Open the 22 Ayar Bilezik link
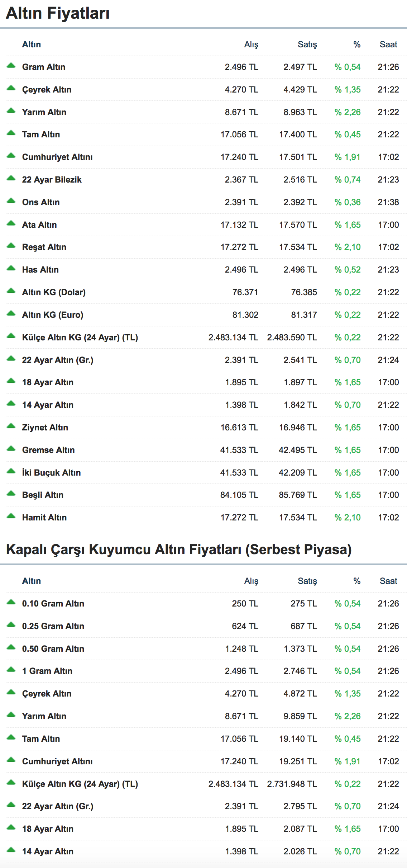 (52, 180)
